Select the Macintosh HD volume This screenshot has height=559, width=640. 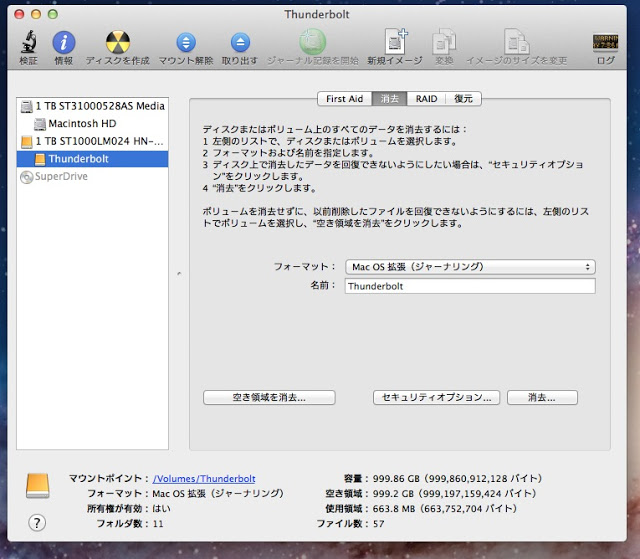coord(93,124)
